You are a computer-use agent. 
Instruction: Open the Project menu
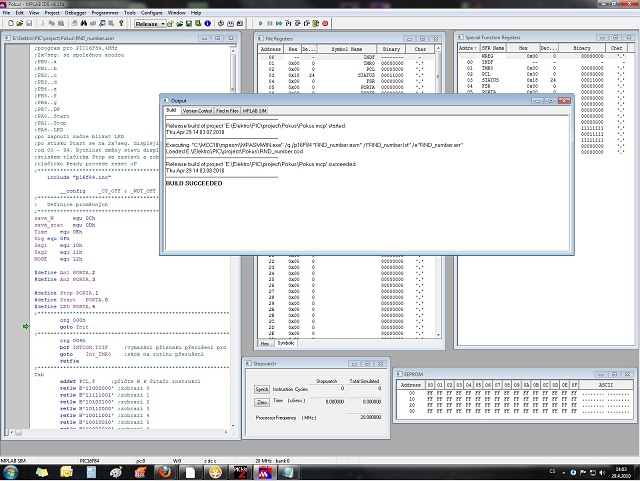point(52,13)
